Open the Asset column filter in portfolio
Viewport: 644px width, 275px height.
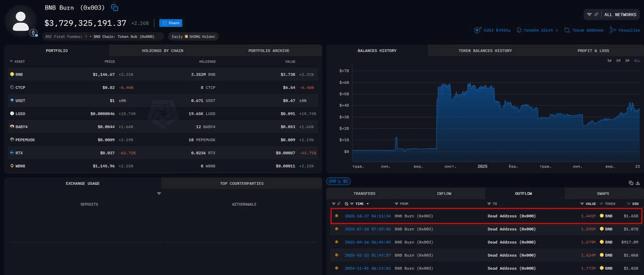point(11,61)
